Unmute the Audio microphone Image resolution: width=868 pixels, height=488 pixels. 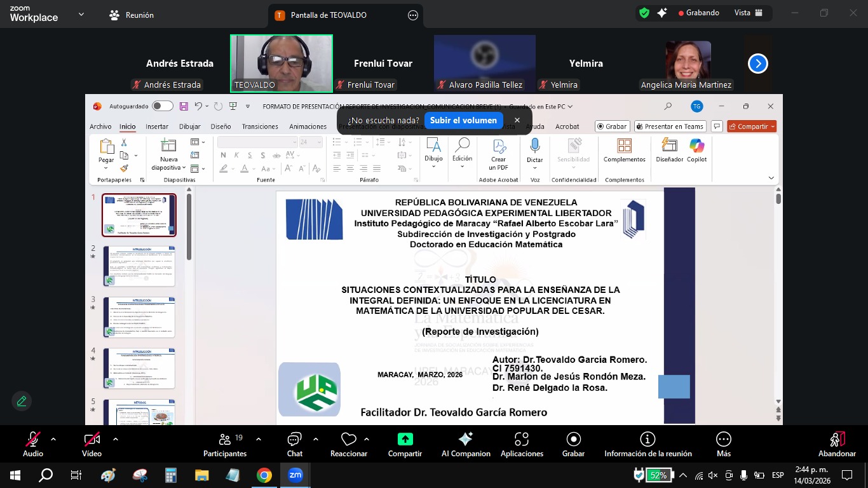(x=32, y=440)
